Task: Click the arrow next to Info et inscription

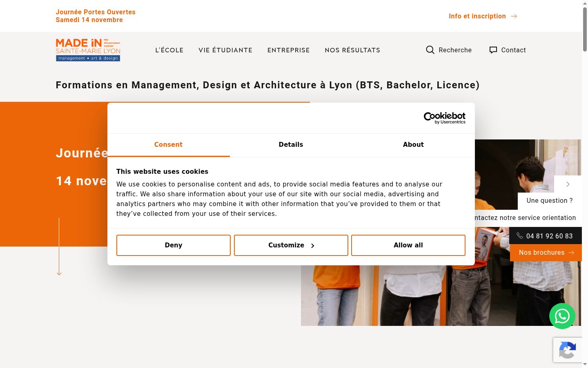Action: 514,16
